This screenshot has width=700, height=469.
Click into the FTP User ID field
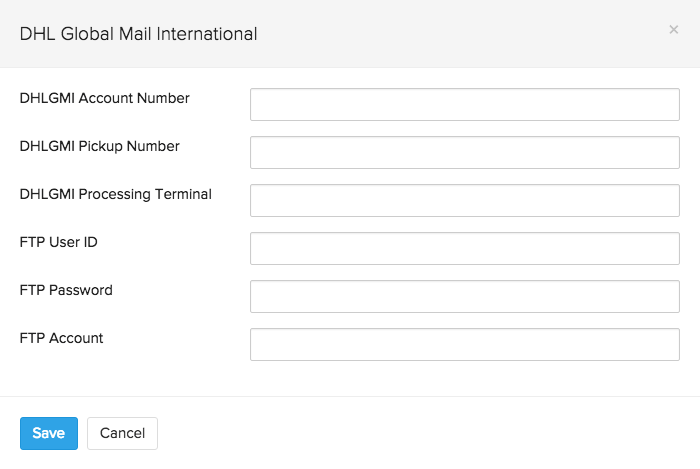[464, 248]
